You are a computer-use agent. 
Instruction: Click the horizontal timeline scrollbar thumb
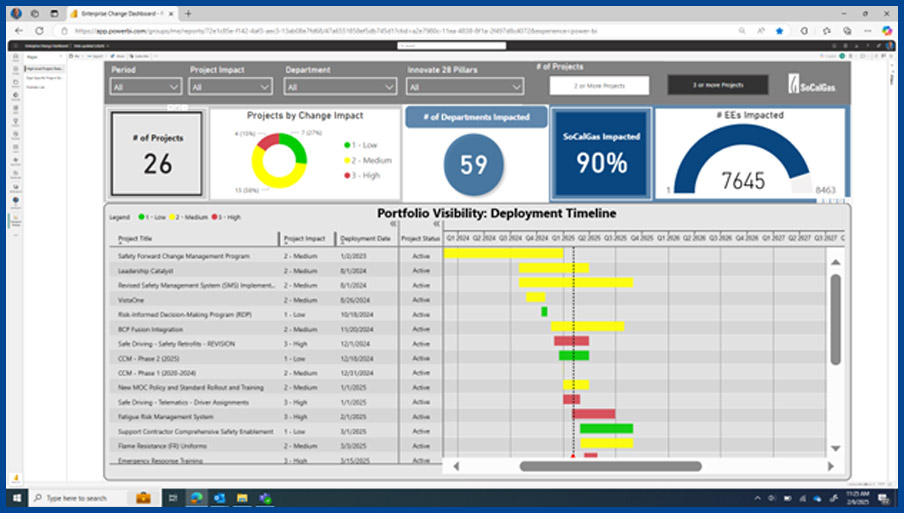[x=611, y=466]
